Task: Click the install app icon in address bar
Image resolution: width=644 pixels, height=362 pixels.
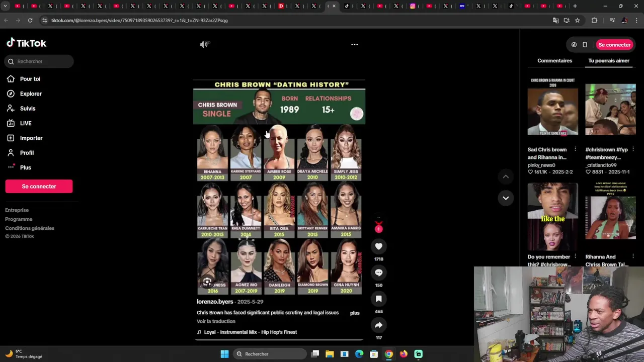Action: [x=567, y=21]
